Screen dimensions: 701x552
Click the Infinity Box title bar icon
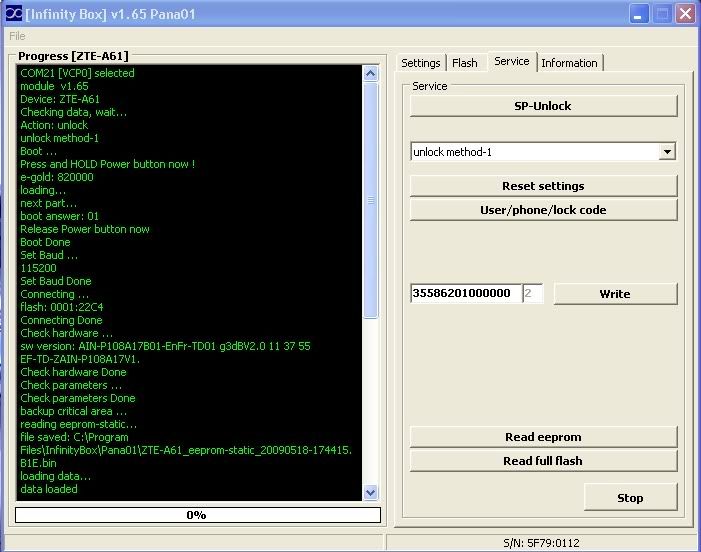coord(13,13)
